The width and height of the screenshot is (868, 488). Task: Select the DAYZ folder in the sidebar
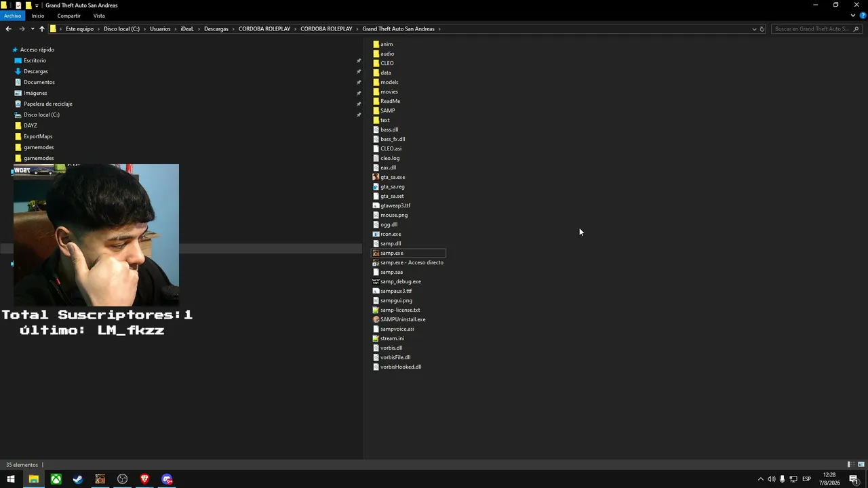click(x=31, y=125)
